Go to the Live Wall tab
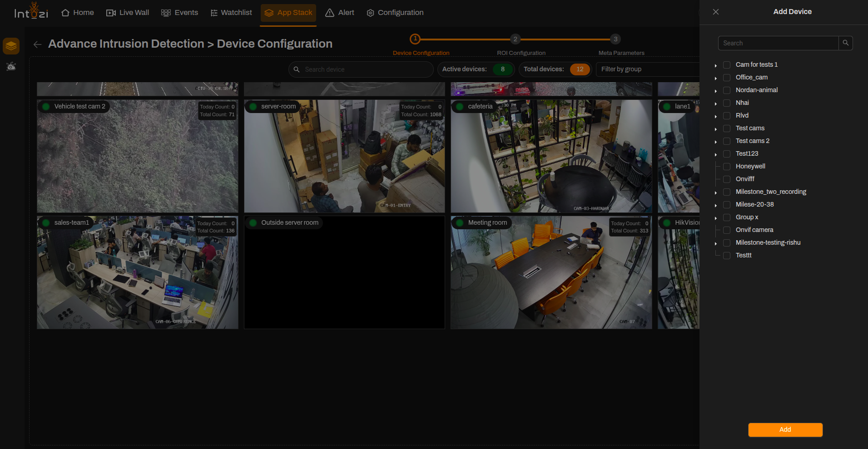The image size is (868, 449). 128,13
